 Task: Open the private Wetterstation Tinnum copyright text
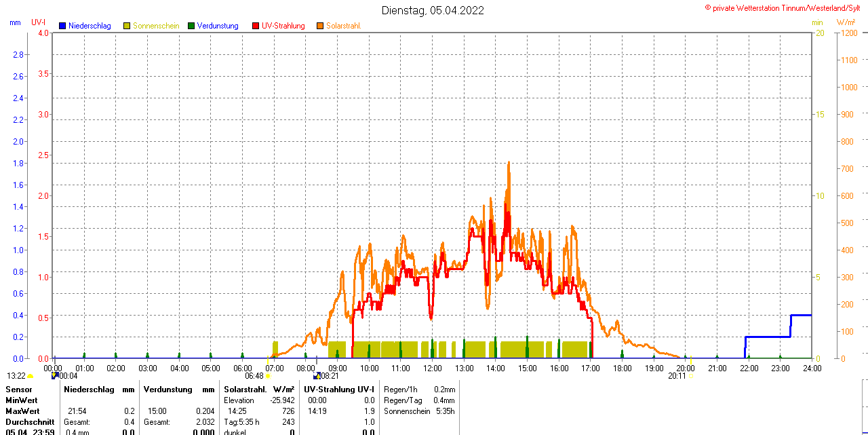[785, 7]
